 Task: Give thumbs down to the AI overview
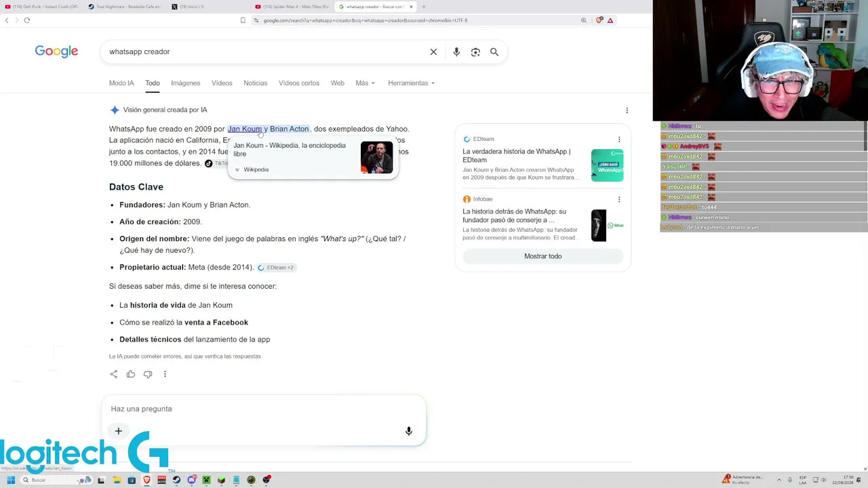click(148, 374)
